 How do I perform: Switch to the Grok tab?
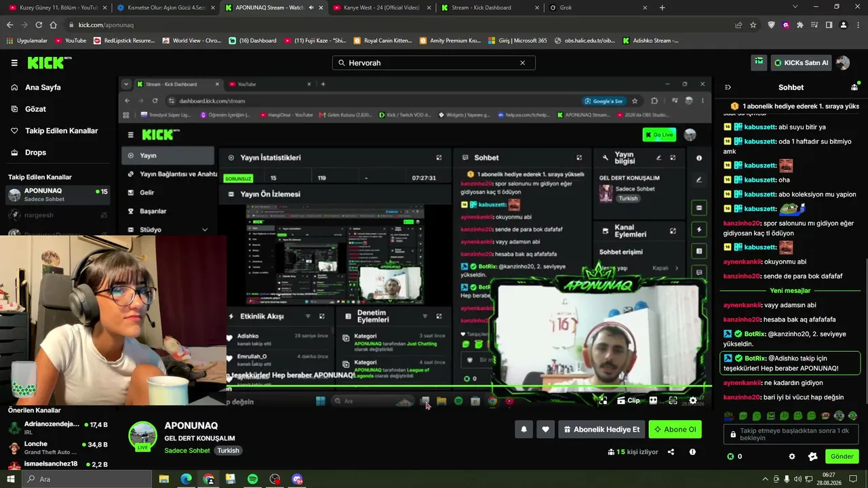(x=597, y=7)
